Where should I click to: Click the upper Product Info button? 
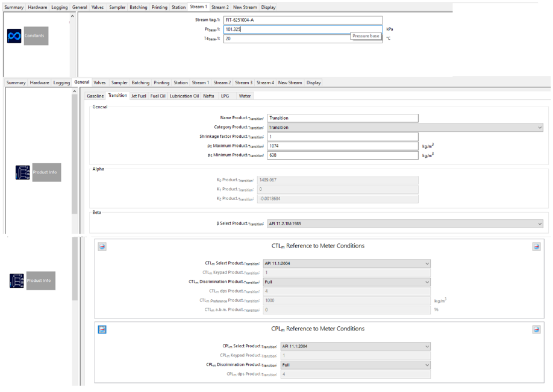[x=46, y=172]
